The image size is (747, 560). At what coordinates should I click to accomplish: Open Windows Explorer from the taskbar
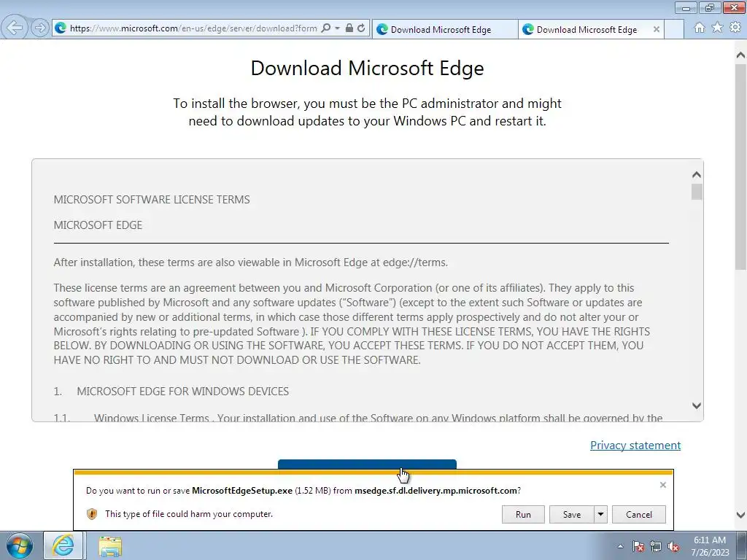110,545
